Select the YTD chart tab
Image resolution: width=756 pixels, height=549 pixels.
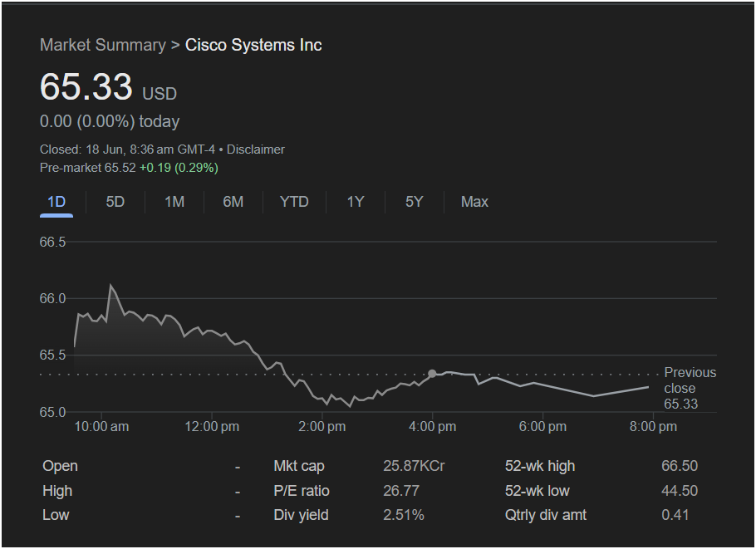click(x=294, y=202)
